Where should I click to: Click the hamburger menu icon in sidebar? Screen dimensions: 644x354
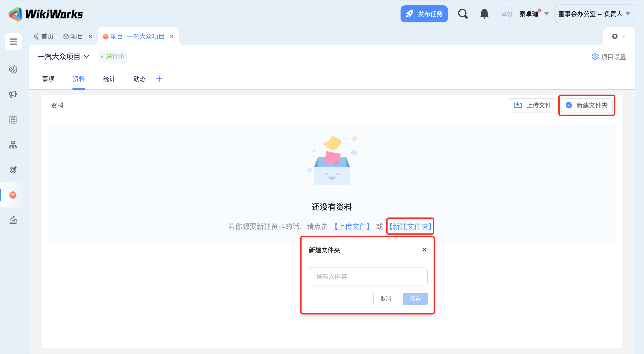(x=13, y=41)
